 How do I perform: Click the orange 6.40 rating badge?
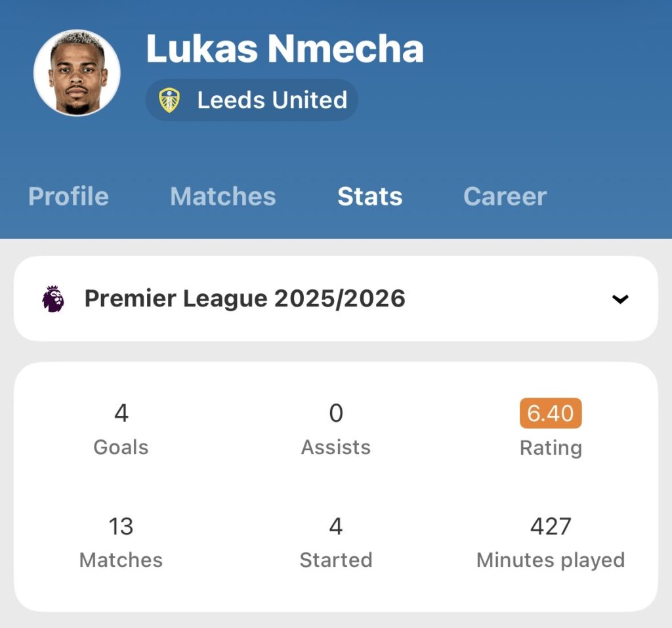pyautogui.click(x=551, y=413)
